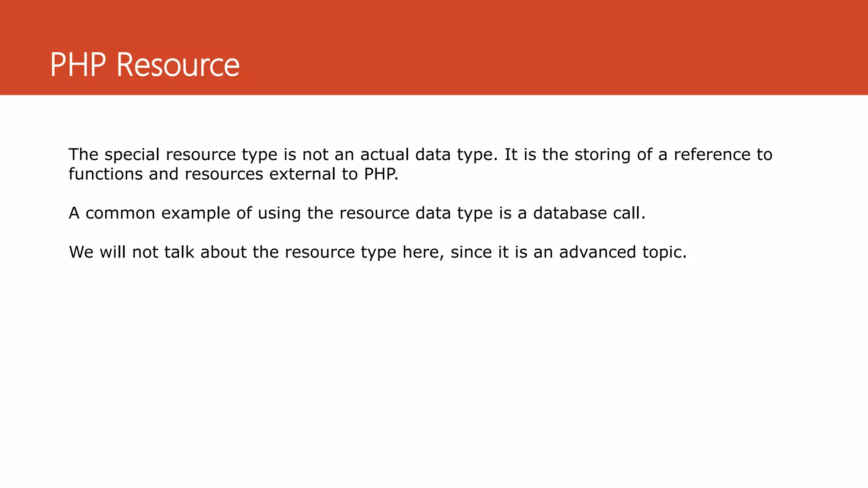Click the line "functions and resources external to PHP."
868x488 pixels.
tap(234, 174)
